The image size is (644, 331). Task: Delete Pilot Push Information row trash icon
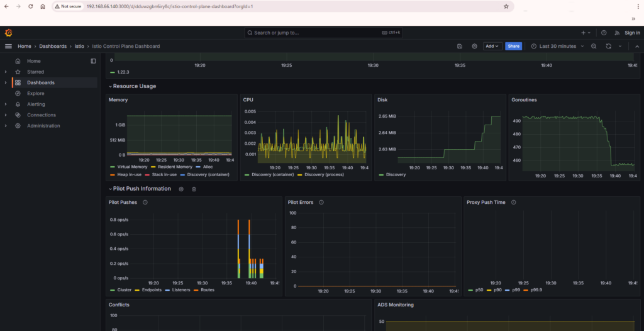[194, 189]
